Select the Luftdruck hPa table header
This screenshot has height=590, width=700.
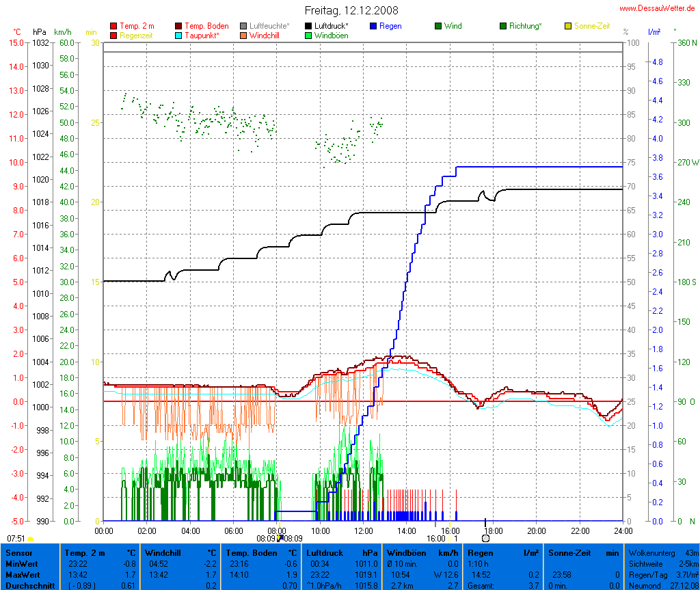341,552
